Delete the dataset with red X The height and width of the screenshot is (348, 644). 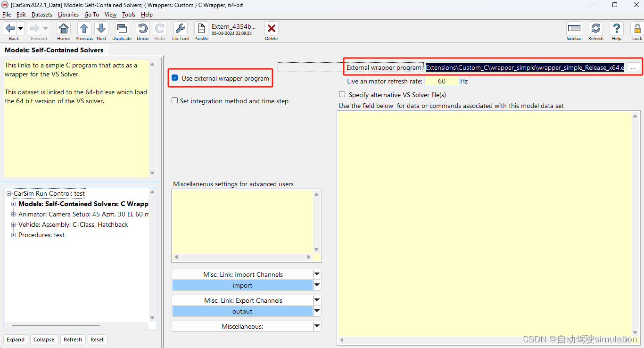271,28
